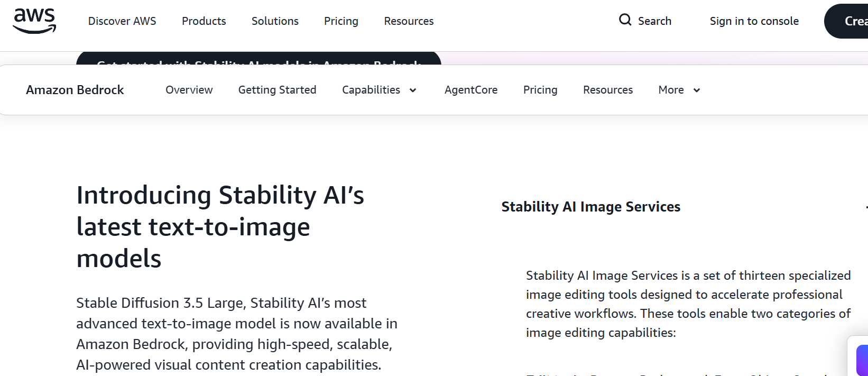Open Resources in the Amazon Bedrock subnav
Viewport: 868px width, 376px height.
[607, 90]
